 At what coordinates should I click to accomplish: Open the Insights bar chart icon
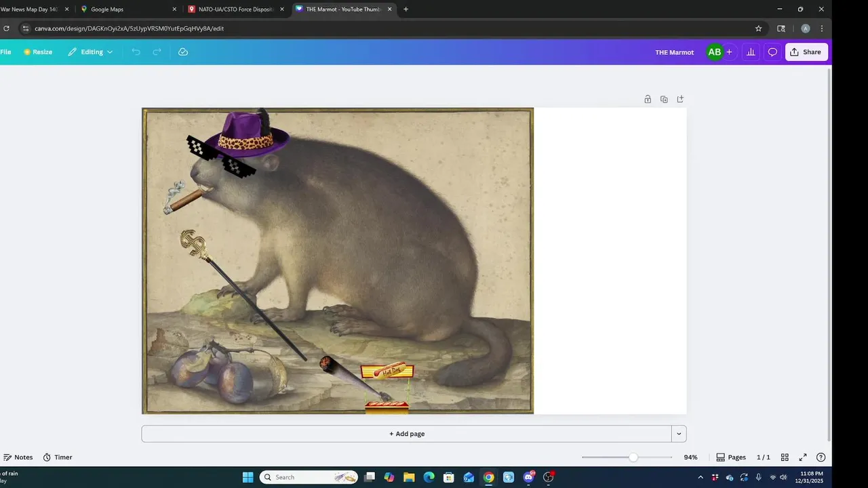(x=751, y=52)
